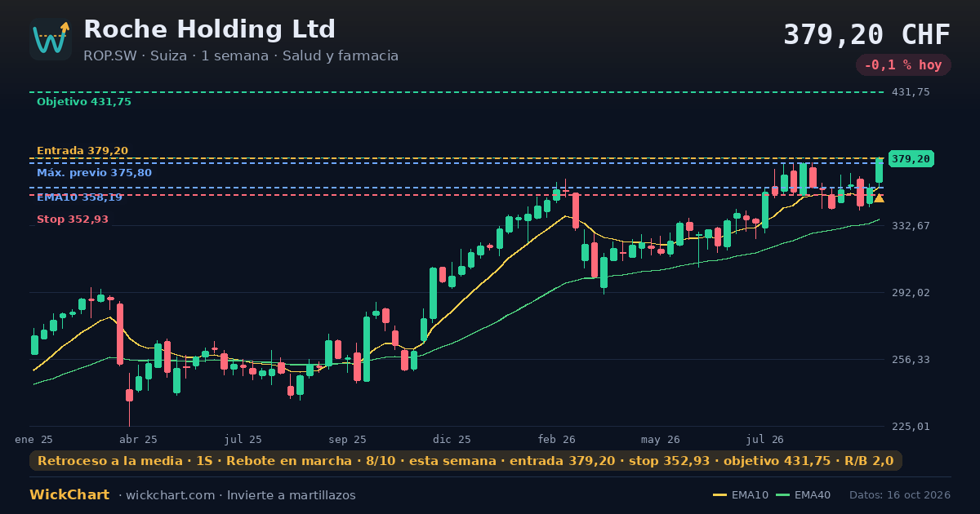Click the abr 25 date label
Screen dimensions: 980x514
tap(139, 439)
